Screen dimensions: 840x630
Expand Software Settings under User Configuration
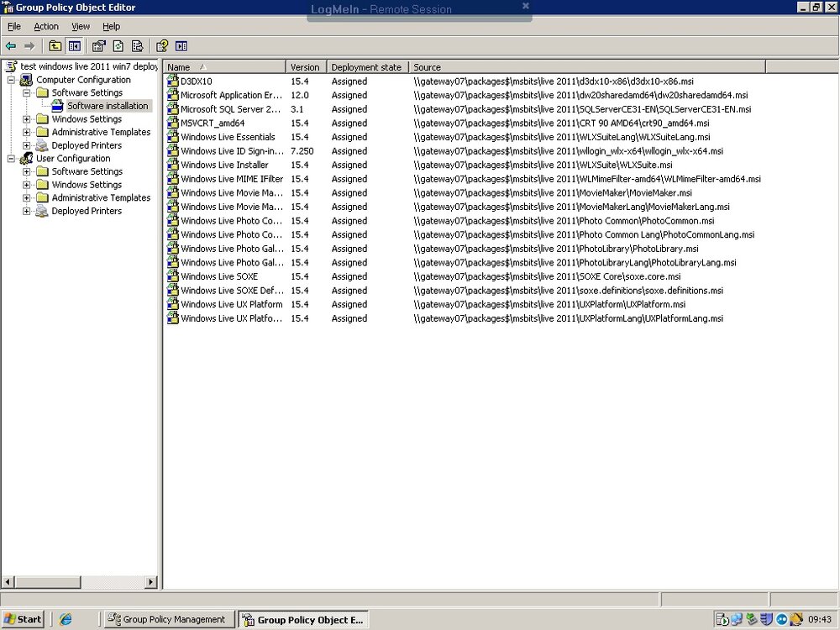26,171
